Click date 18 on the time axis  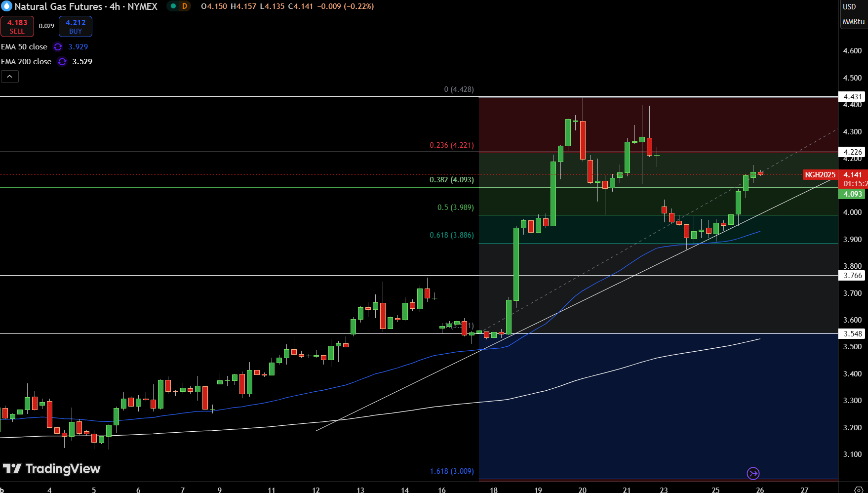(494, 490)
